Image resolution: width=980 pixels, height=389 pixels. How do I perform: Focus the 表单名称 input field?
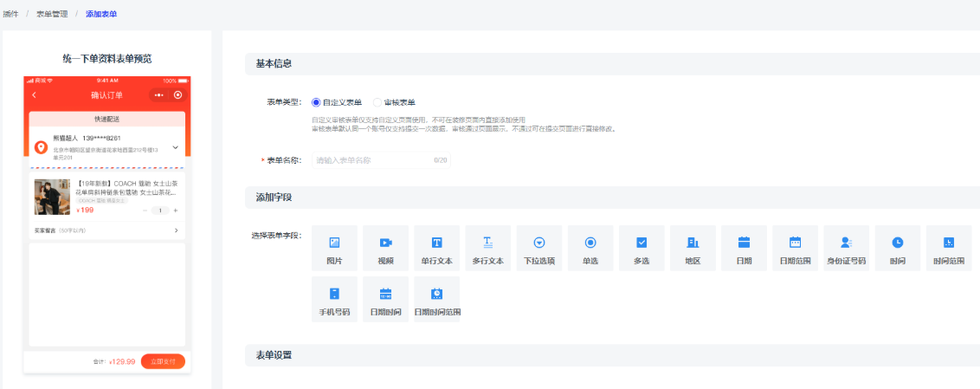372,160
